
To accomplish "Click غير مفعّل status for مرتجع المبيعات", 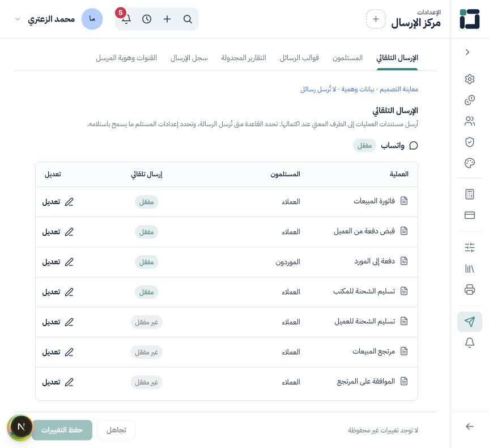I will point(147,352).
